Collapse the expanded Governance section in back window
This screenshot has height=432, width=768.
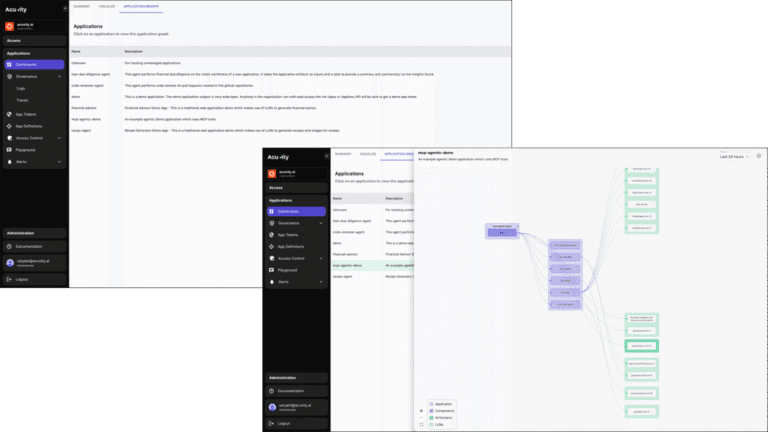point(58,76)
